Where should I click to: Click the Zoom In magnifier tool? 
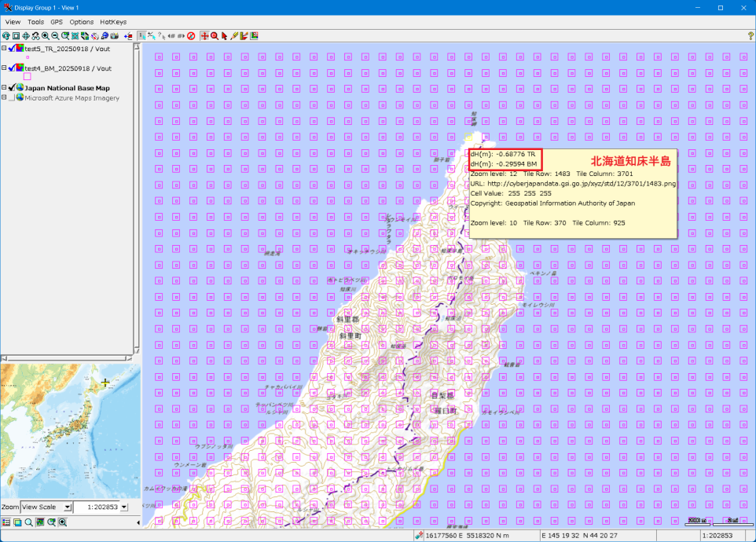click(x=45, y=36)
